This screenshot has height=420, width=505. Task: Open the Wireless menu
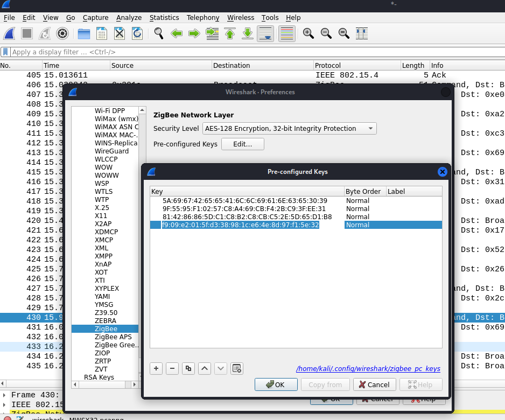[241, 18]
